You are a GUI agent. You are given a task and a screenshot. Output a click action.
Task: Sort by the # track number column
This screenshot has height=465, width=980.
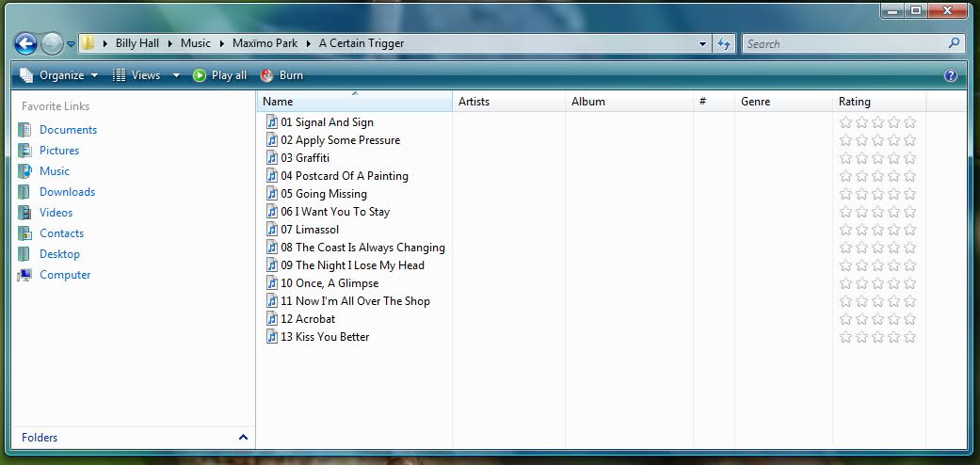point(714,102)
